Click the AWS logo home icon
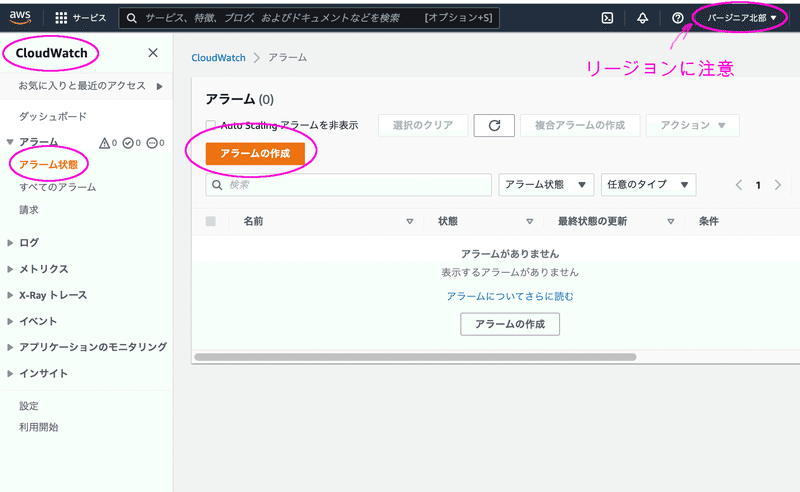Viewport: 800px width, 492px height. [20, 17]
